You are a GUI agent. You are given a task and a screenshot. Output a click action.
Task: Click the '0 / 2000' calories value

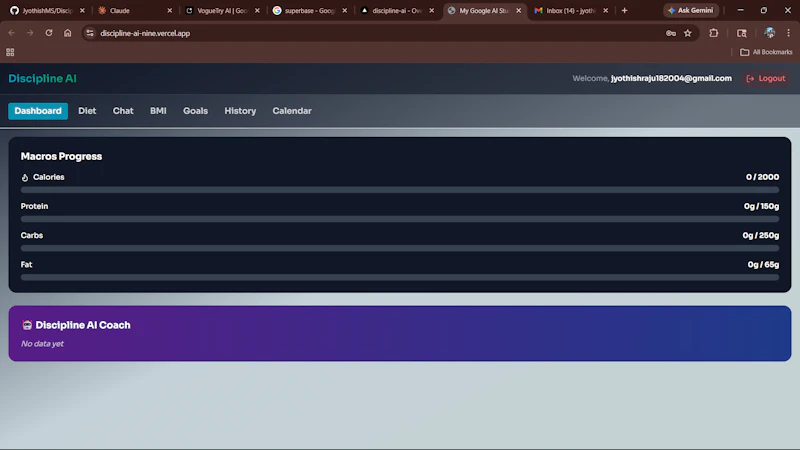tap(762, 177)
